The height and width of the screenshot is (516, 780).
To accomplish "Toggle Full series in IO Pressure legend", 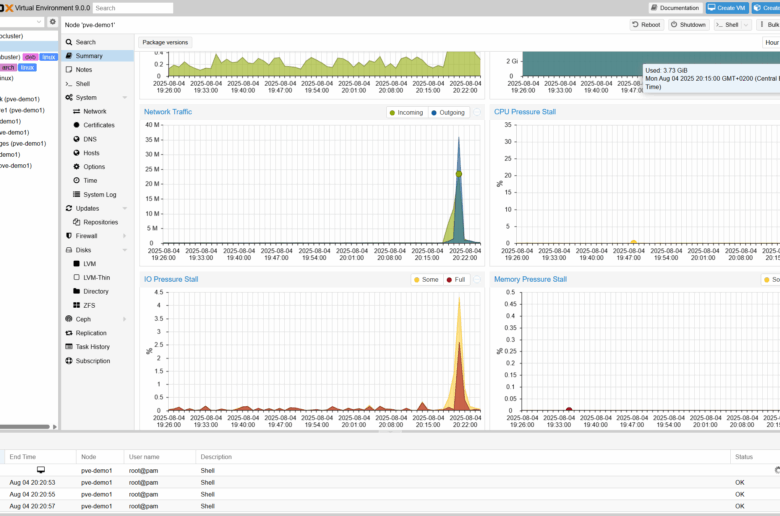I will [x=456, y=280].
